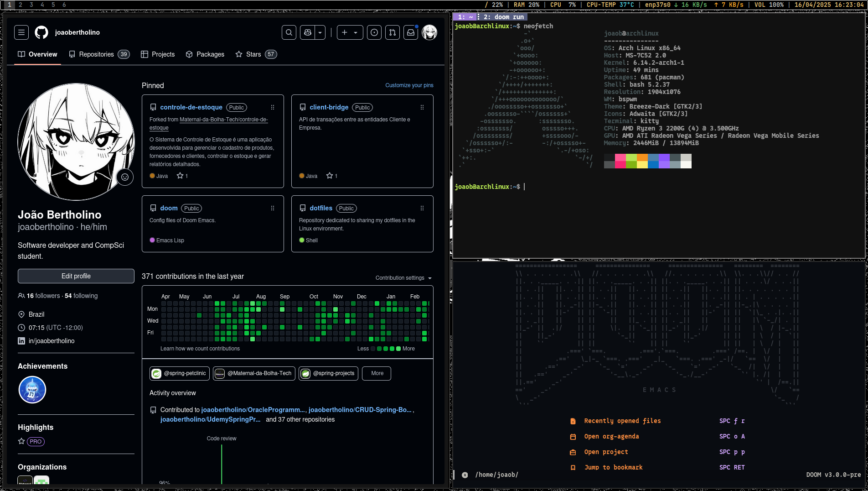Open the Stars tab
This screenshot has width=868, height=491.
[x=256, y=54]
